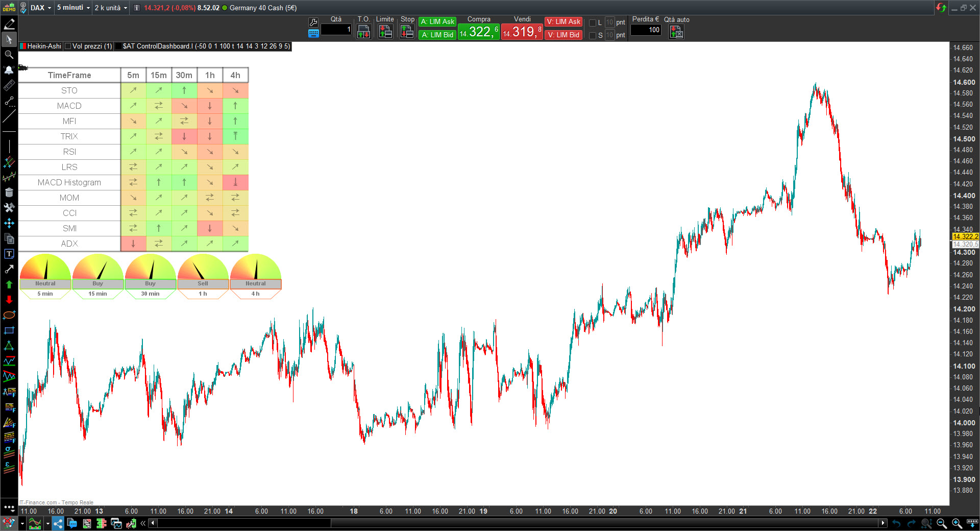Open the chat bubbles icon
Screen dimensions: 980x531
(72, 523)
